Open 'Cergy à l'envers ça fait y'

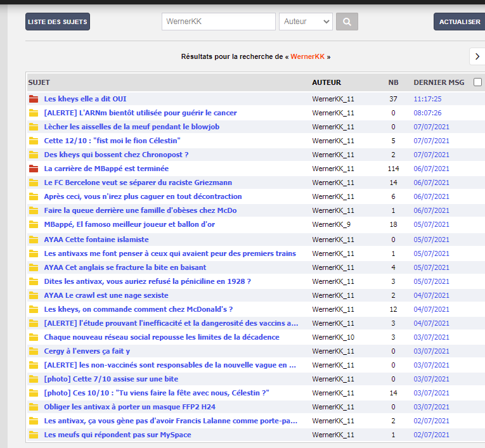tap(87, 351)
